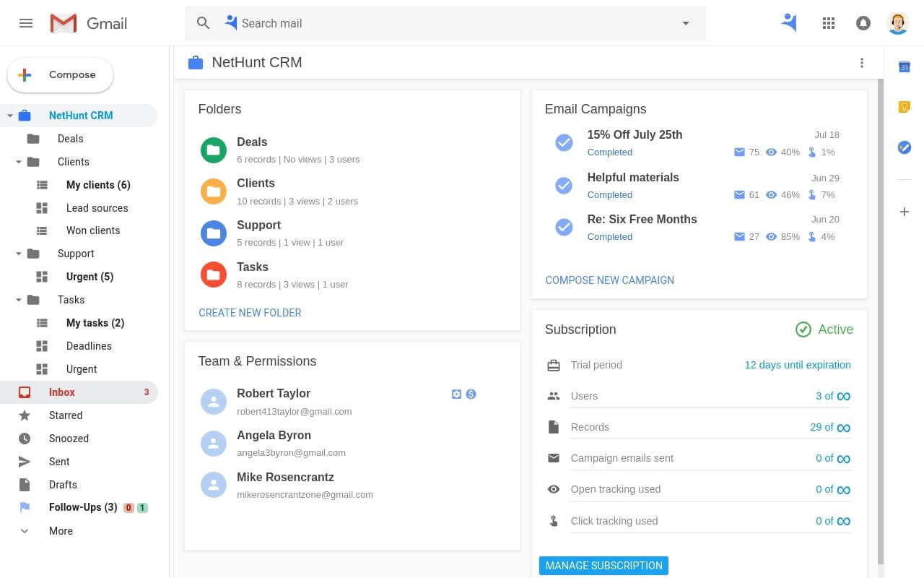Open Drafts
Viewport: 924px width, 578px height.
point(63,485)
